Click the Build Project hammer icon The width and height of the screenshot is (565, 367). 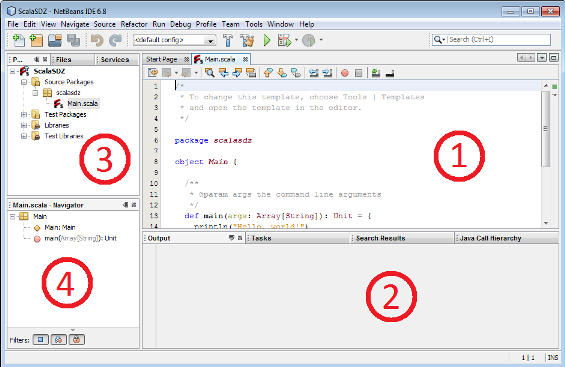[x=228, y=40]
